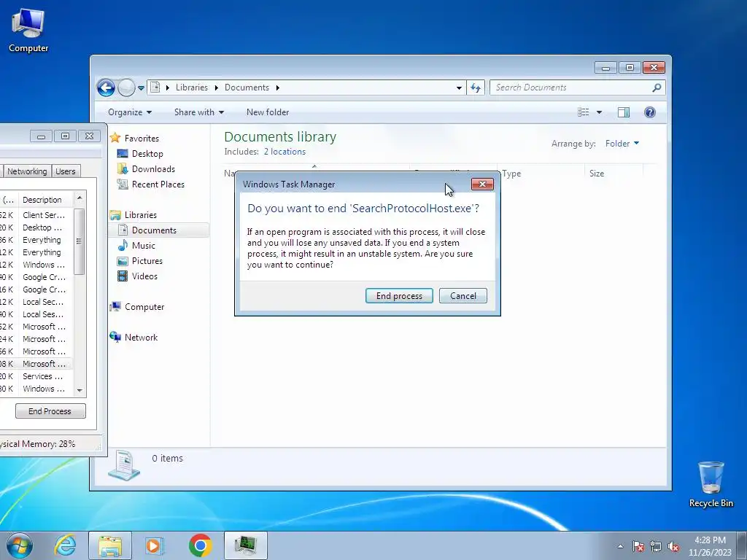Click Task Manager taskbar icon

245,545
